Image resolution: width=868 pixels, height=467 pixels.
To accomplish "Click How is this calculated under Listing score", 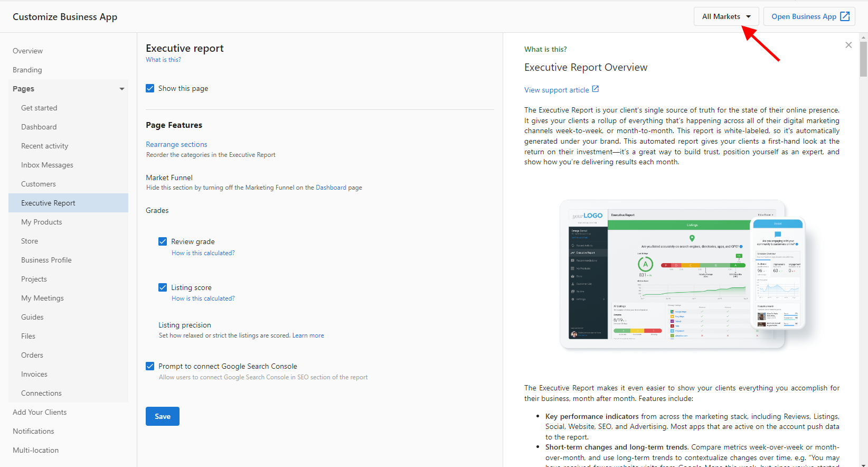I will point(203,298).
